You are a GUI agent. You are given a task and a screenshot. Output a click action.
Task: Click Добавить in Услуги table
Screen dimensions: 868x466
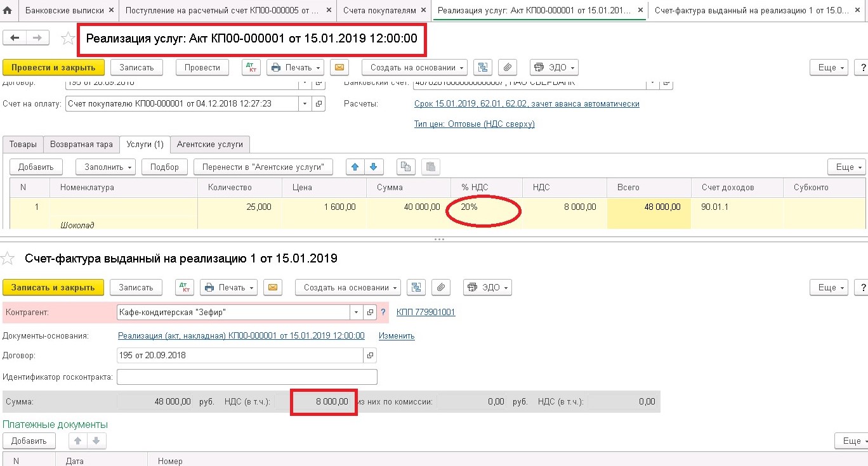coord(36,167)
